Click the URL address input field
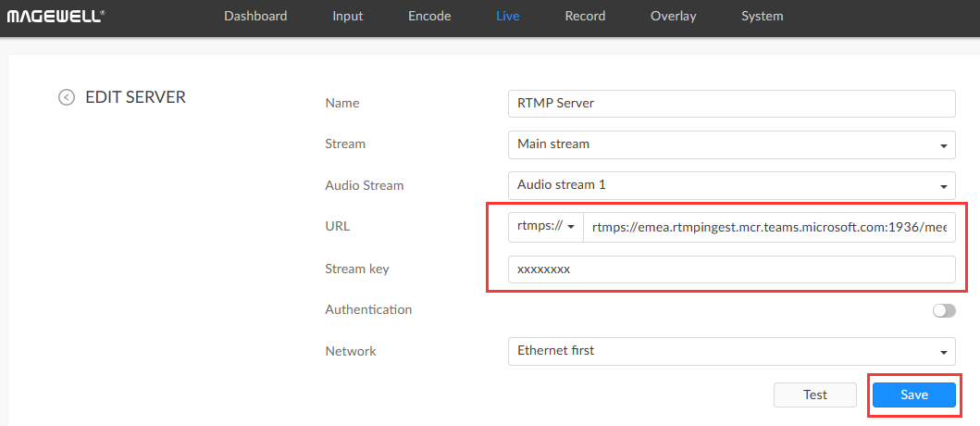The height and width of the screenshot is (426, 980). [x=769, y=228]
